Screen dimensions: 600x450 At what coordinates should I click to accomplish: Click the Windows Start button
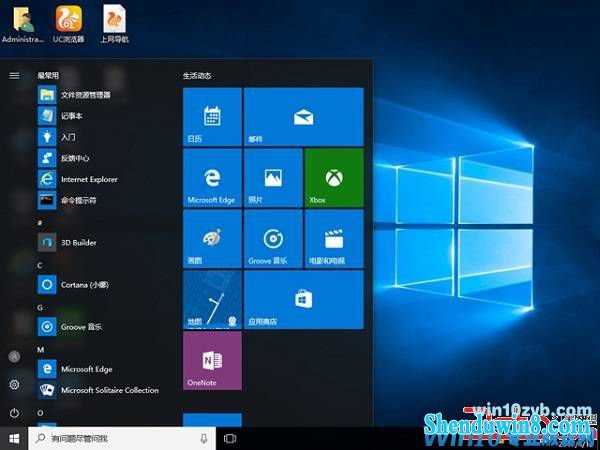click(x=14, y=439)
